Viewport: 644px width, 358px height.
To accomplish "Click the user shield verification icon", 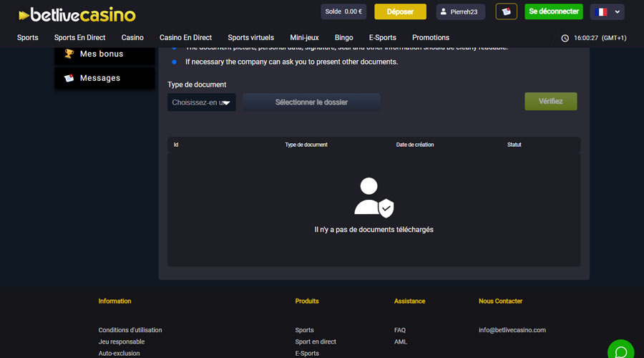I will (x=374, y=198).
